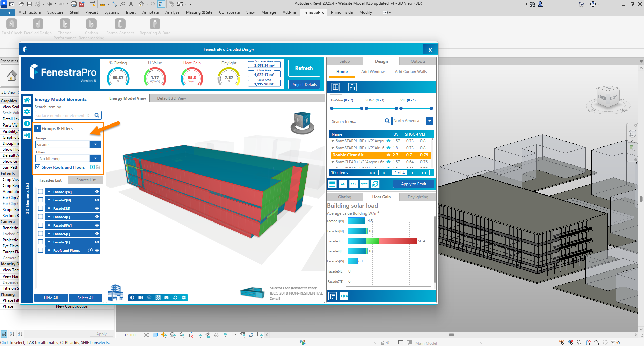Open the Carbon Benchmarking ribbon tool
Viewport: 644px width, 346px height.
coord(91,29)
